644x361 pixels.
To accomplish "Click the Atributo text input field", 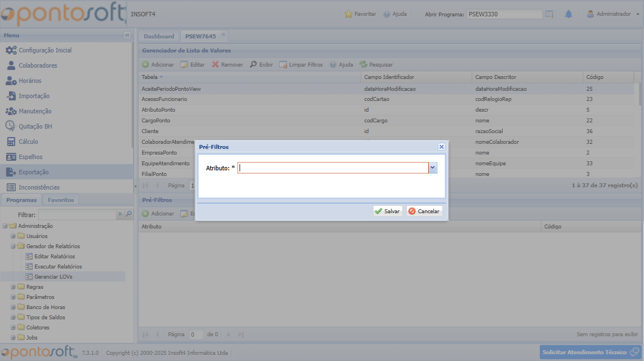I will coord(332,168).
